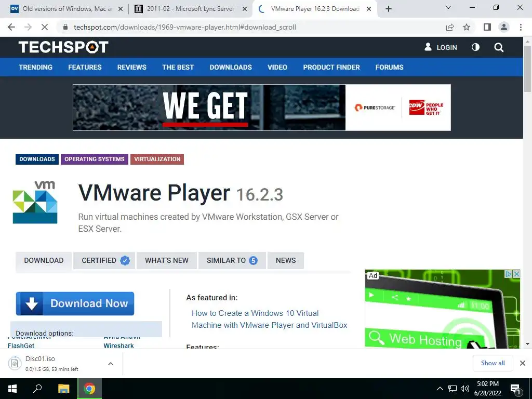
Task: Open TRENDING in site navigation
Action: point(36,67)
